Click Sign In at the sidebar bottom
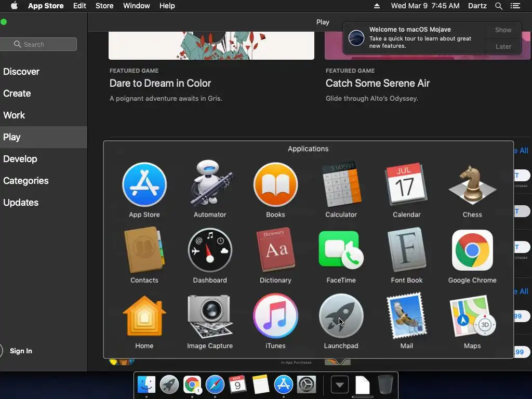The image size is (532, 399). [21, 351]
